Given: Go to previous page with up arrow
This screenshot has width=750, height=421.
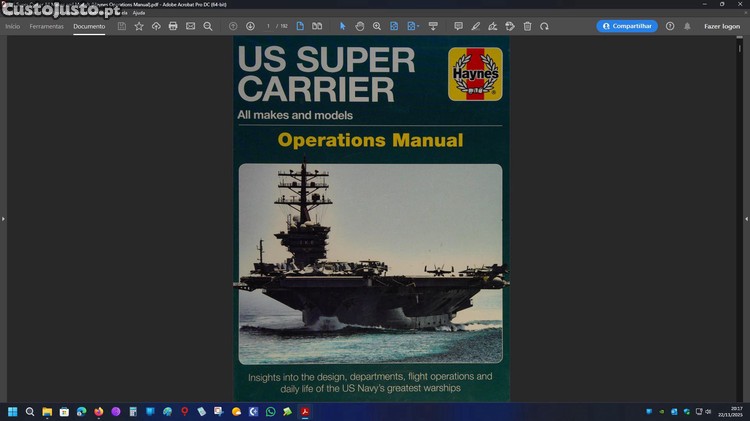Looking at the screenshot, I should click(233, 26).
